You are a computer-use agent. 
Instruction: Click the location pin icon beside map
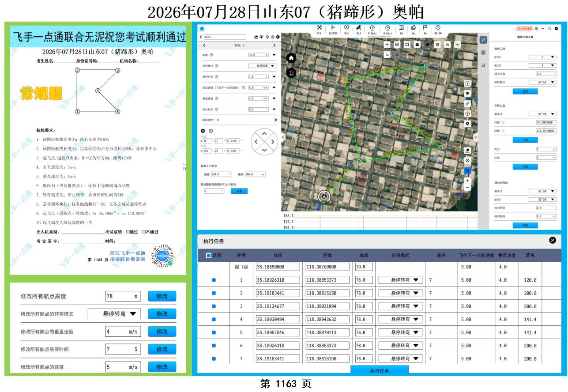point(468,124)
